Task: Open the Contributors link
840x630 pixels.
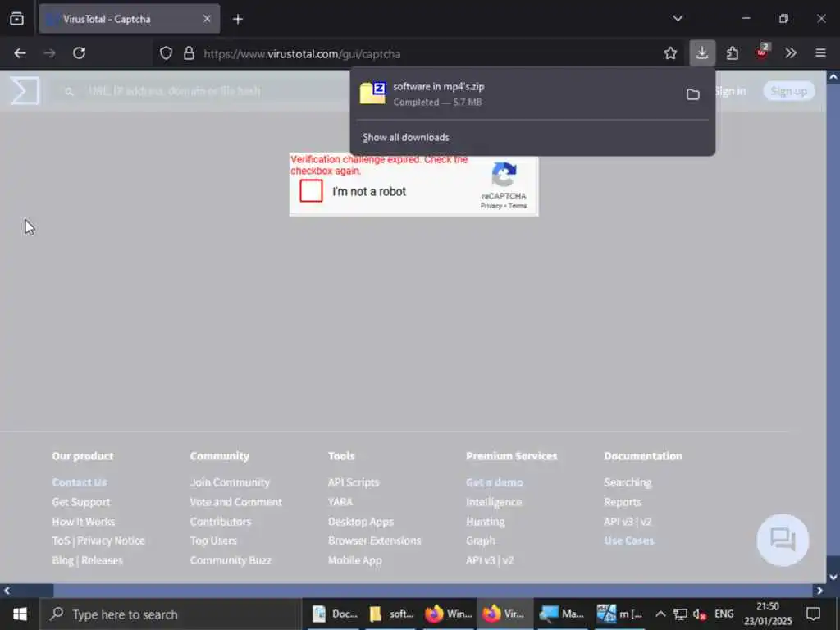Action: [x=220, y=521]
